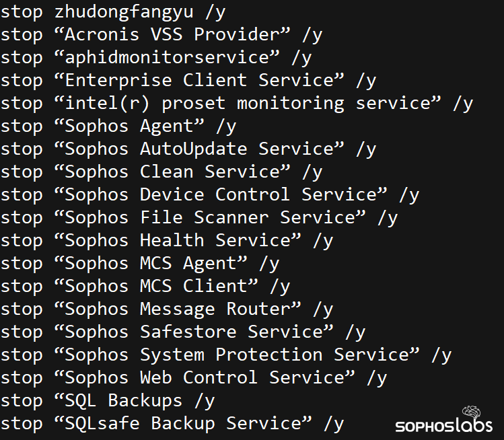Select the "Enterprise Client Service" line
504x440 pixels.
tap(188, 80)
